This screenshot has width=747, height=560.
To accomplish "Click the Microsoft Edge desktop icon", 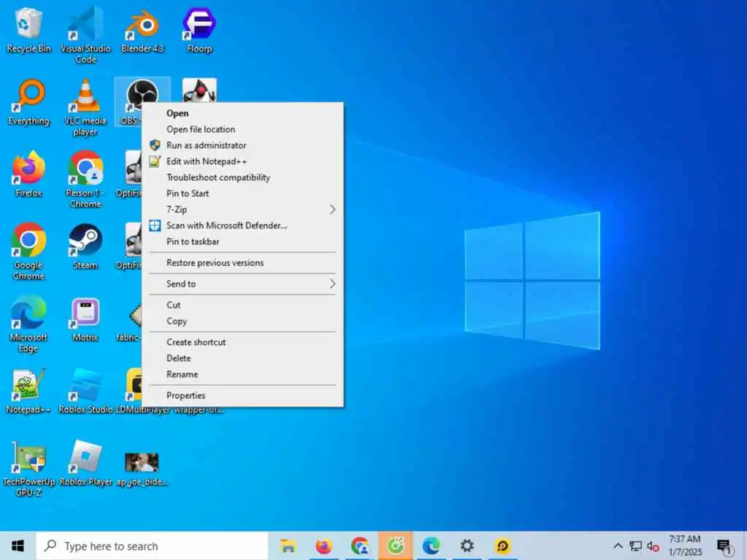I will coord(28,324).
